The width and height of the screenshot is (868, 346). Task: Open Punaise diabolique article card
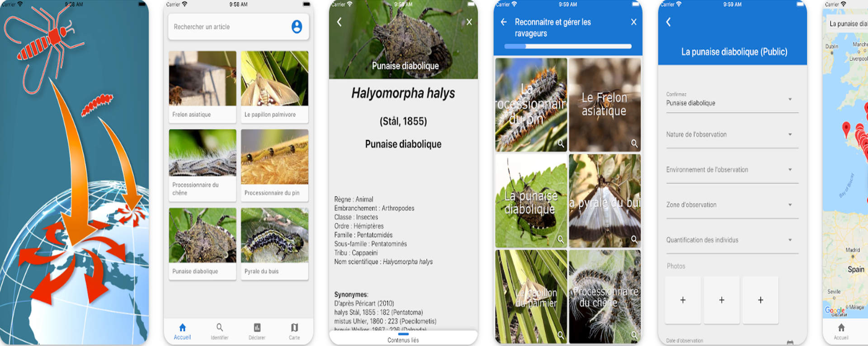[203, 244]
